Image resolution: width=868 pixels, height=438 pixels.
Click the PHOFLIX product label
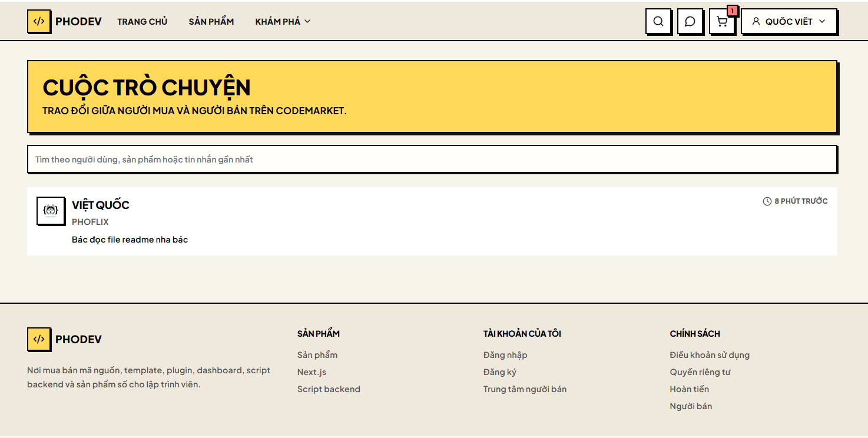click(x=90, y=222)
